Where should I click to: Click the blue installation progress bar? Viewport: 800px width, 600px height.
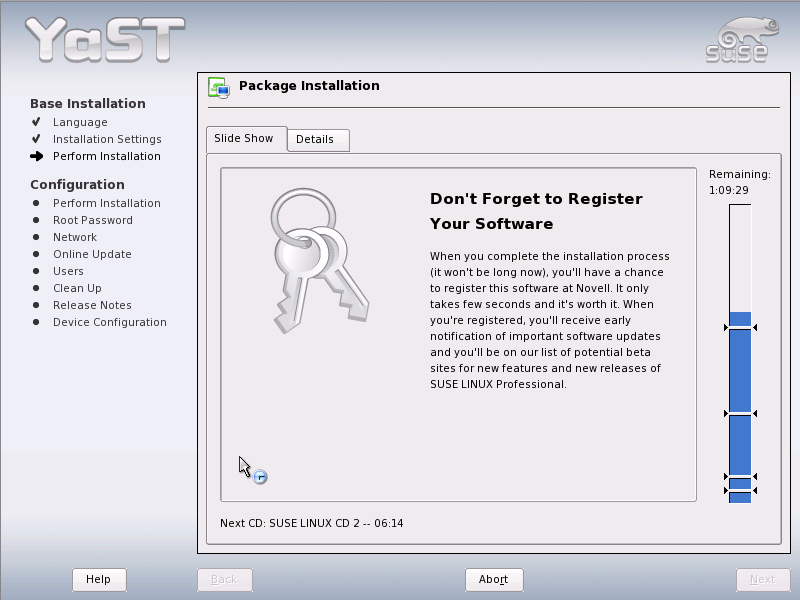click(x=740, y=354)
